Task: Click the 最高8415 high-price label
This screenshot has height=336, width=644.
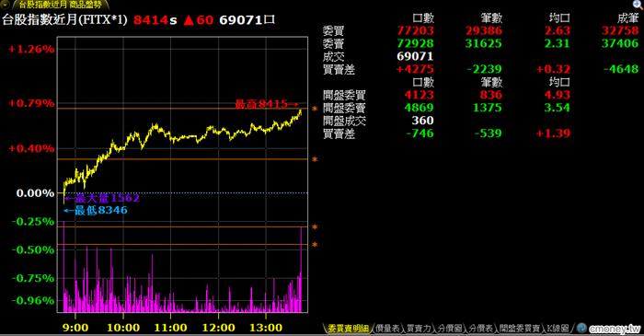Action: tap(266, 104)
